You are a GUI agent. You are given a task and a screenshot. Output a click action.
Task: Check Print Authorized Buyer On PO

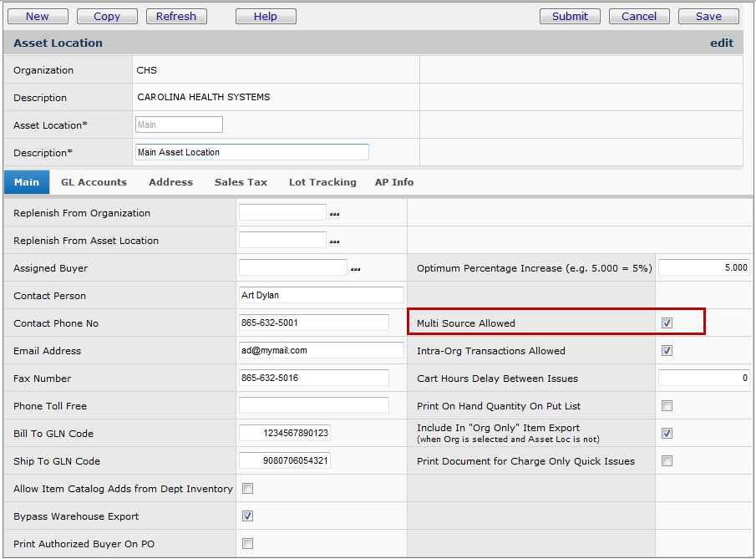click(x=247, y=544)
